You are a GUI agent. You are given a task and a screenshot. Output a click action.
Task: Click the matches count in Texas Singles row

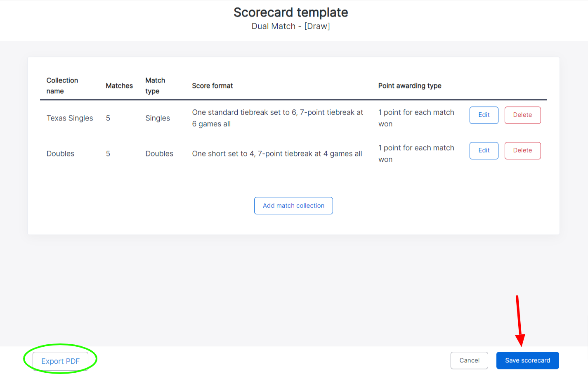pos(108,118)
